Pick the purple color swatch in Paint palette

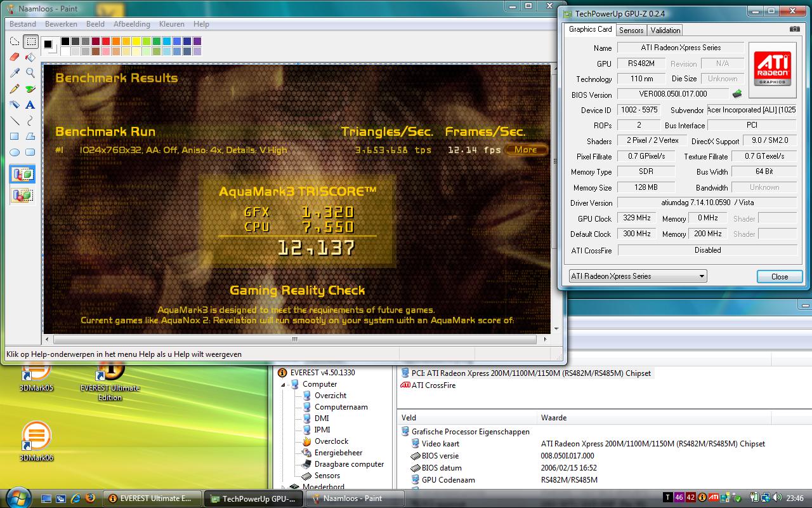[x=197, y=42]
